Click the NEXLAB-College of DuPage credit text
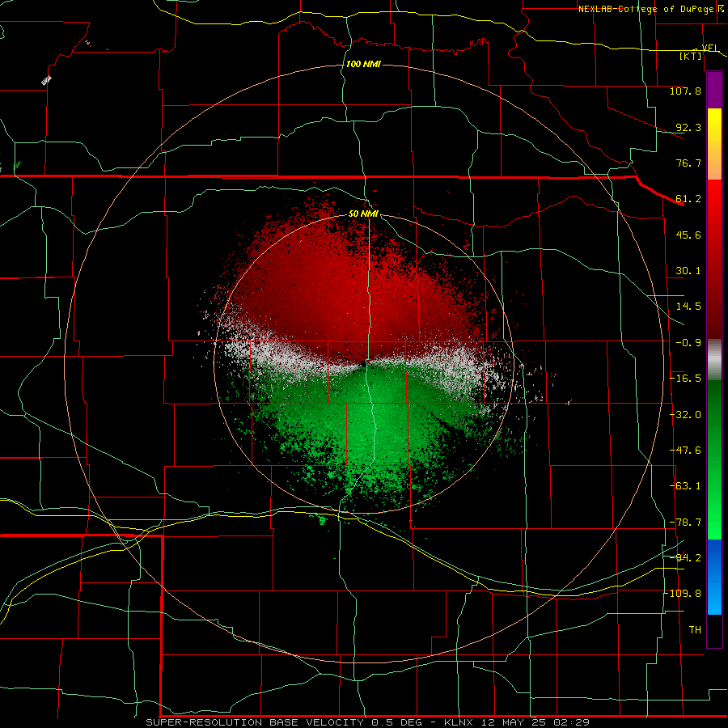The width and height of the screenshot is (728, 728). pyautogui.click(x=651, y=9)
